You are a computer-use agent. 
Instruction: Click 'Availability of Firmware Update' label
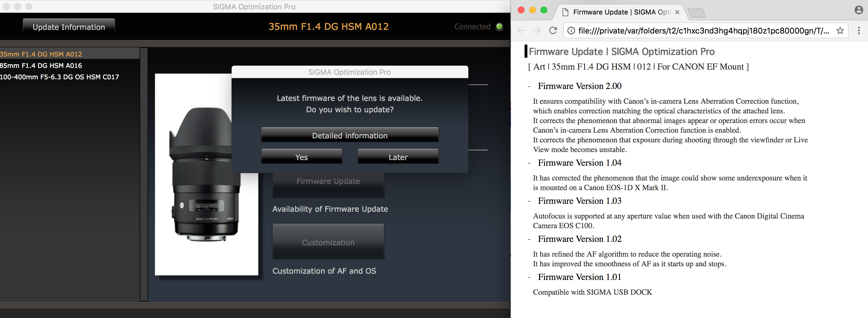(x=330, y=209)
